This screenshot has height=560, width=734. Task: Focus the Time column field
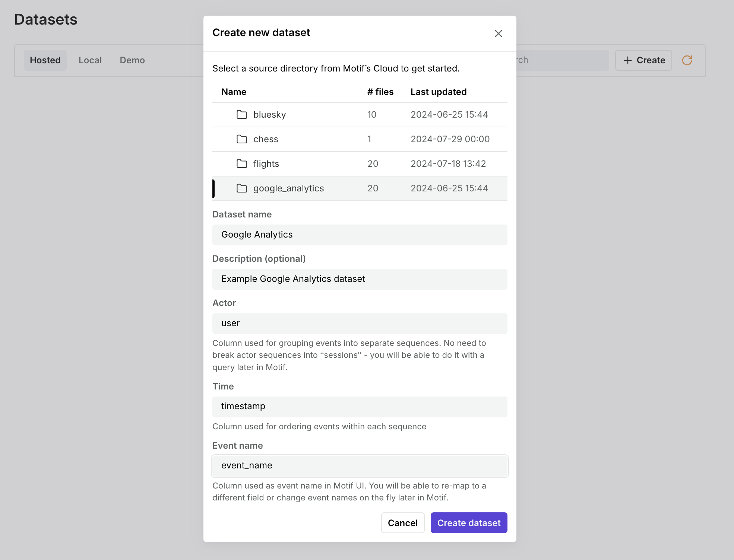[x=360, y=407]
